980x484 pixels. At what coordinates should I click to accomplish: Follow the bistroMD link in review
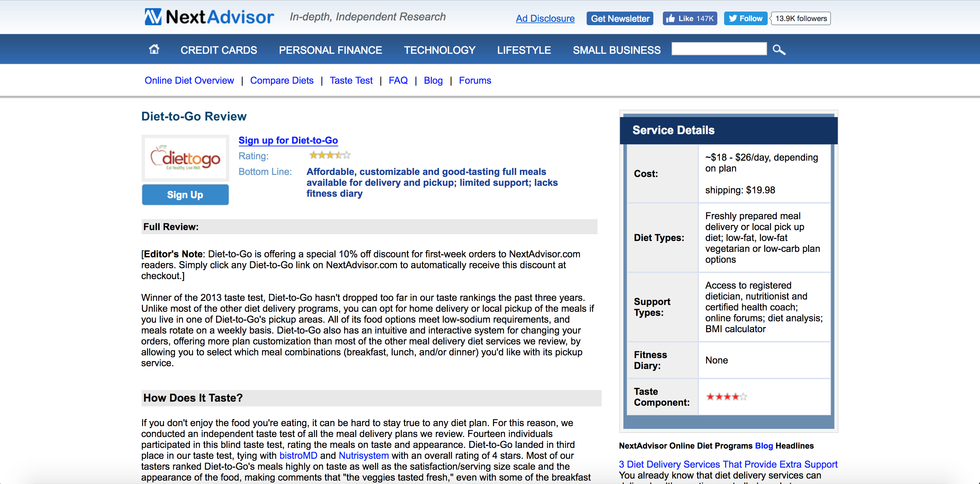pyautogui.click(x=298, y=455)
